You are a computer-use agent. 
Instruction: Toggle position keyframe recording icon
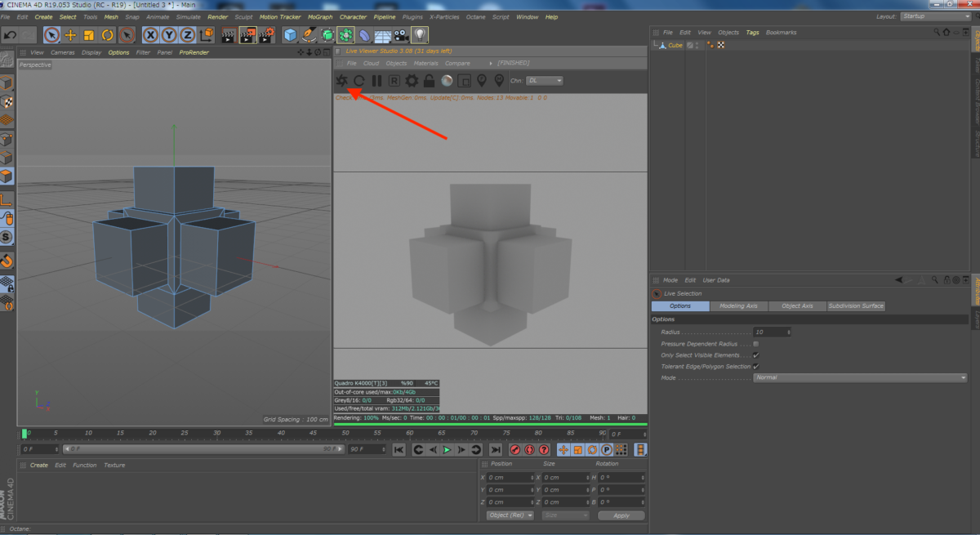pos(563,449)
